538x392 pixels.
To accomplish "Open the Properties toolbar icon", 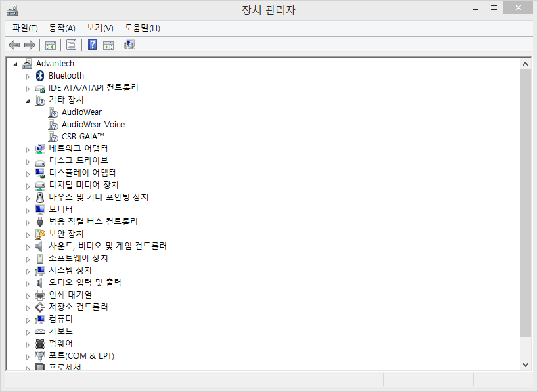I will 71,45.
